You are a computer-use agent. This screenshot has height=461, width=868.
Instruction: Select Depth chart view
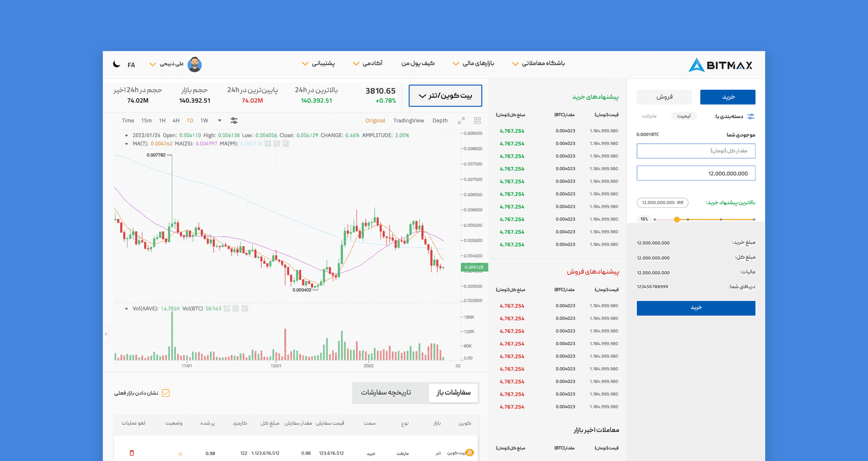tap(440, 120)
